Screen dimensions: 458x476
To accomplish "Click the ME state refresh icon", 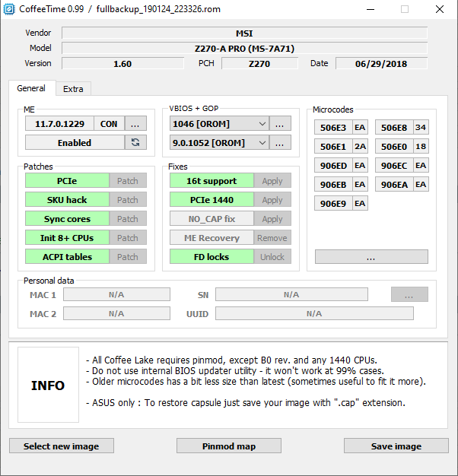I will 135,142.
